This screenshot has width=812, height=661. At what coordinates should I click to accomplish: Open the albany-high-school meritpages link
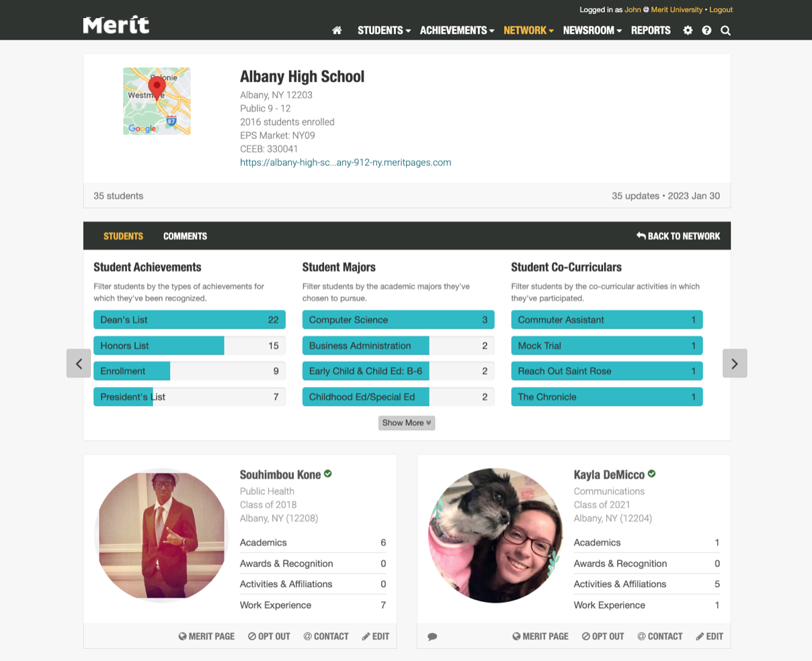346,163
